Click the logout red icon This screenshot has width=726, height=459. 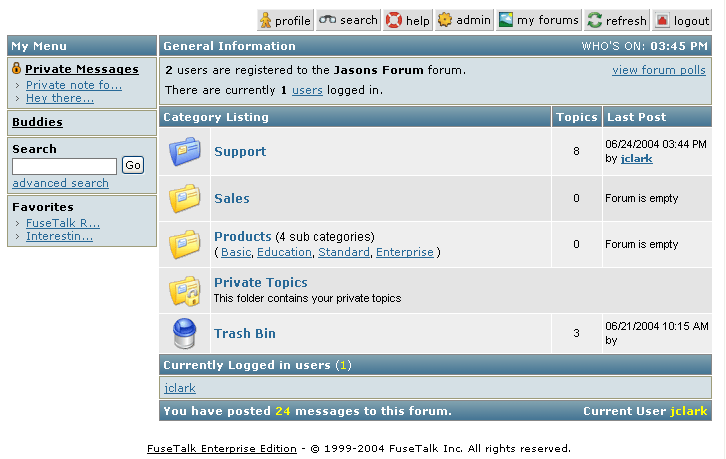point(662,20)
